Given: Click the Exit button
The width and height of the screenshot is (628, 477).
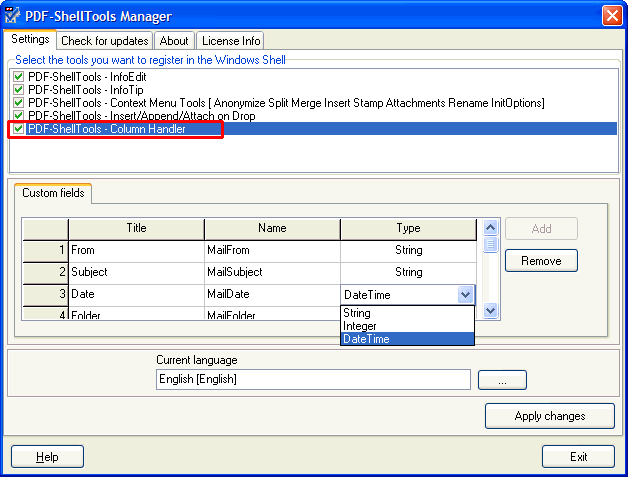Looking at the screenshot, I should tap(578, 457).
